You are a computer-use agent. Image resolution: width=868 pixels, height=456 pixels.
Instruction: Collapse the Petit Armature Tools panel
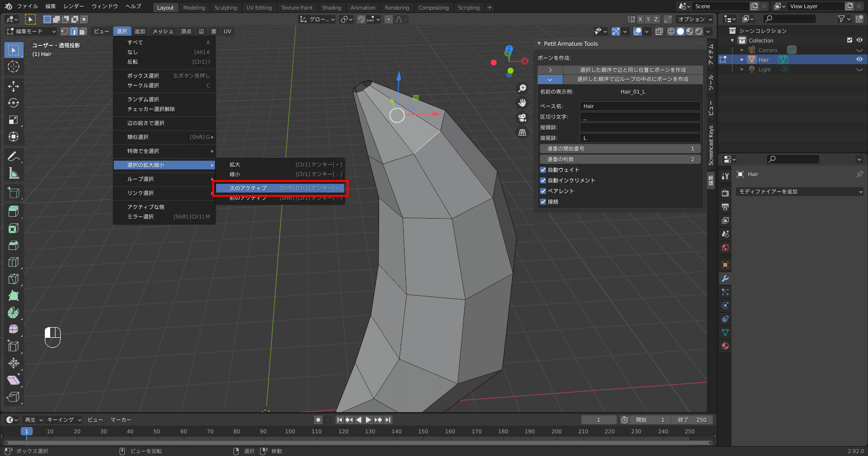coord(540,44)
